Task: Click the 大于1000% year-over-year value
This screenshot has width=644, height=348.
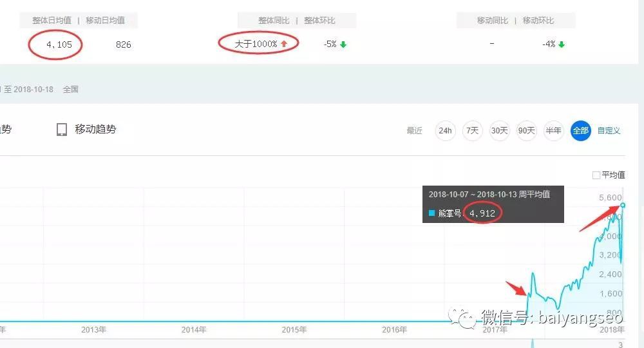Action: click(256, 44)
